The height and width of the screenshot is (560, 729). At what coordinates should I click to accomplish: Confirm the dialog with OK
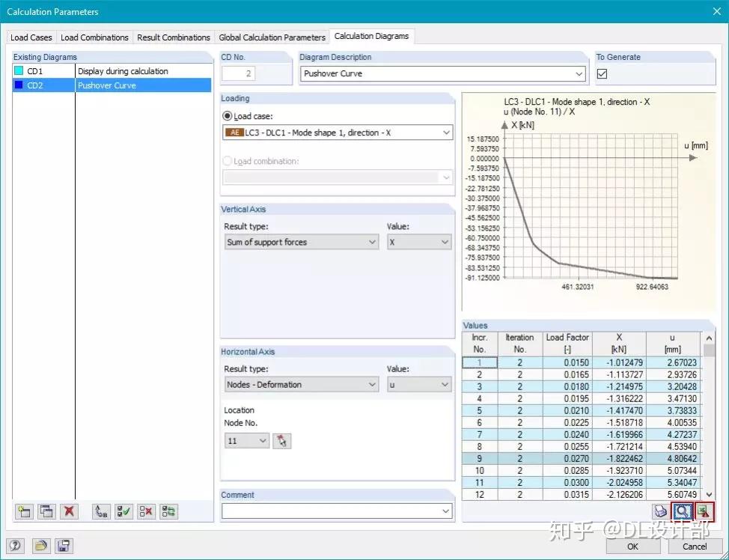pyautogui.click(x=632, y=547)
